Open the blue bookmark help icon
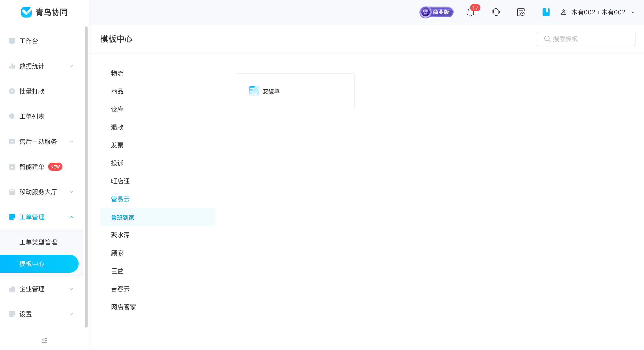This screenshot has height=350, width=644. click(546, 12)
